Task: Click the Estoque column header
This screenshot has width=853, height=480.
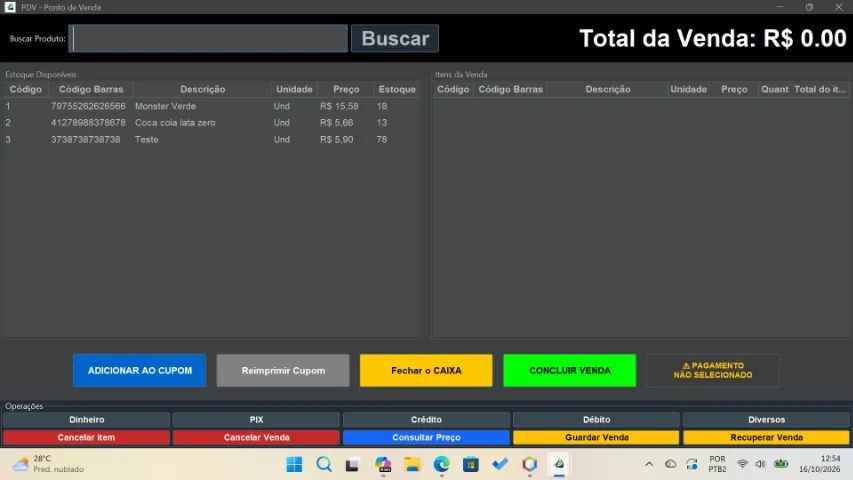Action: [x=397, y=89]
